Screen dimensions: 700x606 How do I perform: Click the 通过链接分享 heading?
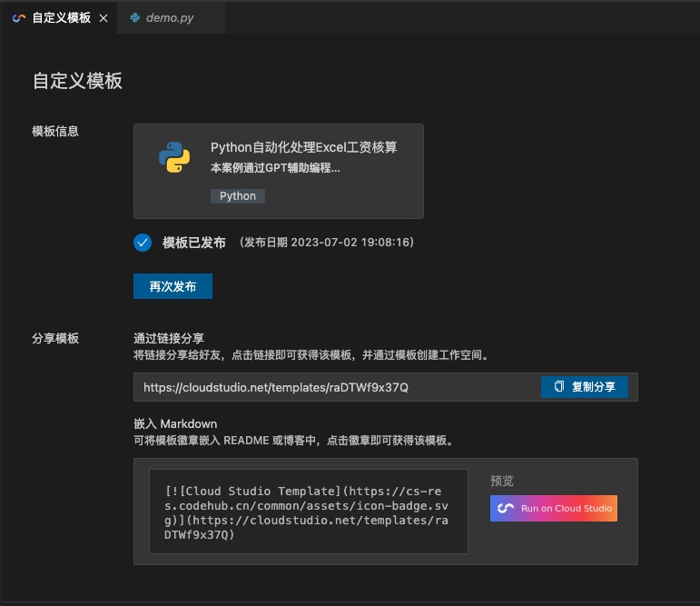click(169, 338)
